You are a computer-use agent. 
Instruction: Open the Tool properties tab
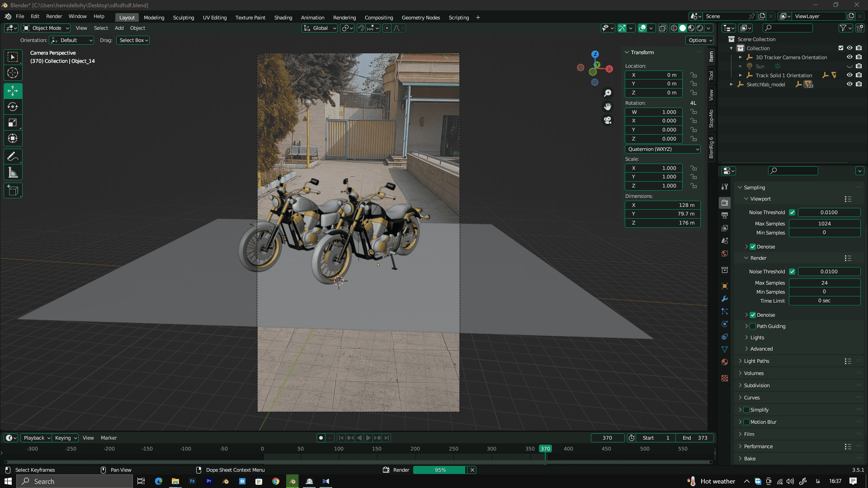point(725,186)
